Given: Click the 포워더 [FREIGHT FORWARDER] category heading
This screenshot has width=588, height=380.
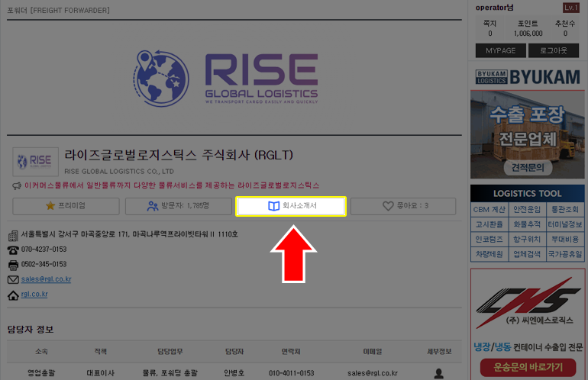Looking at the screenshot, I should (59, 11).
